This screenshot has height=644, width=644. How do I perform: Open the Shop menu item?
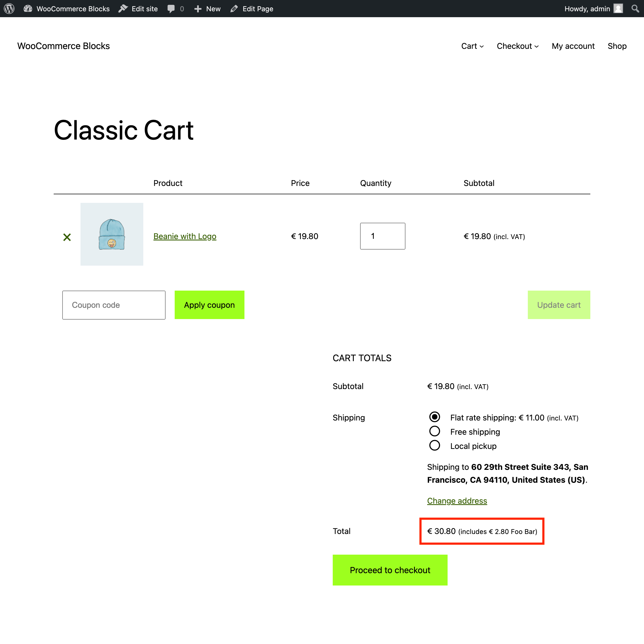[x=617, y=46]
